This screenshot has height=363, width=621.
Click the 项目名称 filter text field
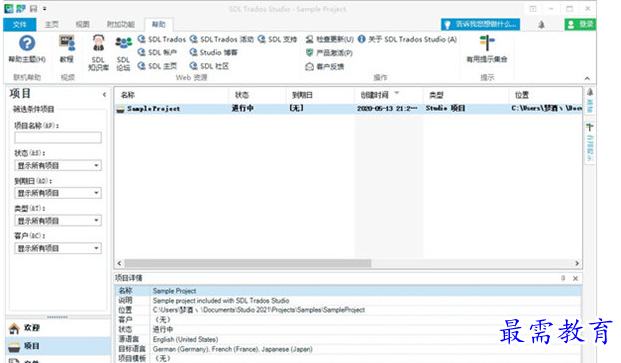pos(58,138)
